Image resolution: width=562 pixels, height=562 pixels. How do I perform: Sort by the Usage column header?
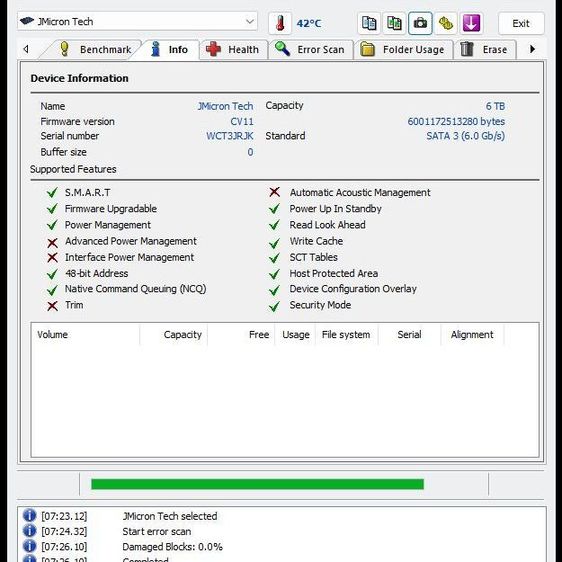coord(295,334)
